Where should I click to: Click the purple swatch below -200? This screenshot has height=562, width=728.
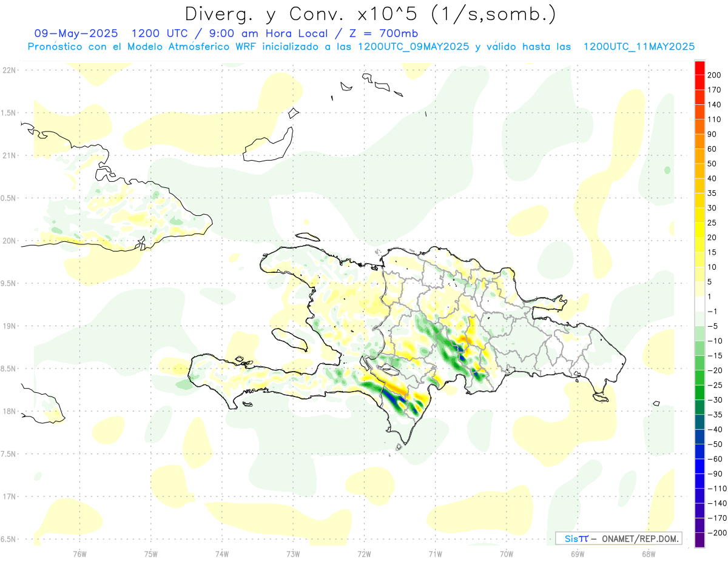[699, 540]
